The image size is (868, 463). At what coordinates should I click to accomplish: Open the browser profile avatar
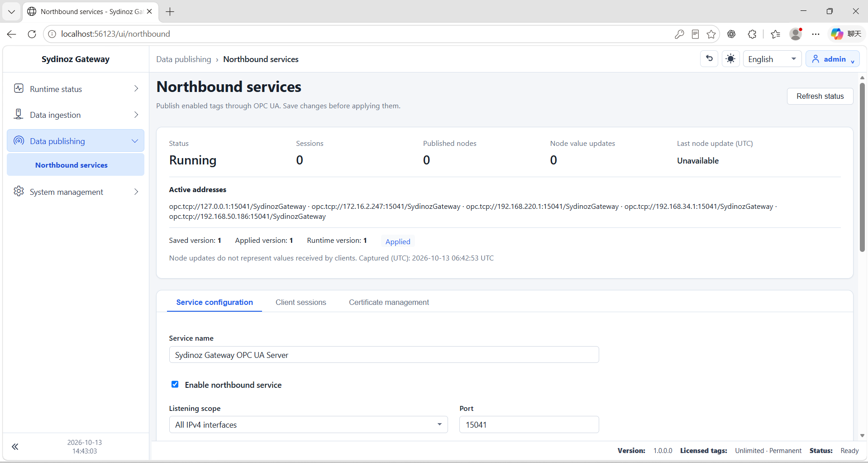point(796,34)
